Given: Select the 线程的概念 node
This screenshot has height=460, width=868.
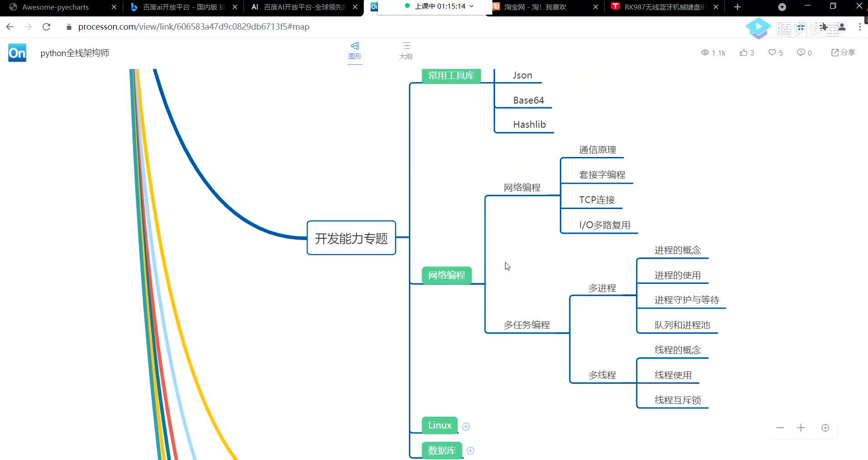Looking at the screenshot, I should coord(677,350).
